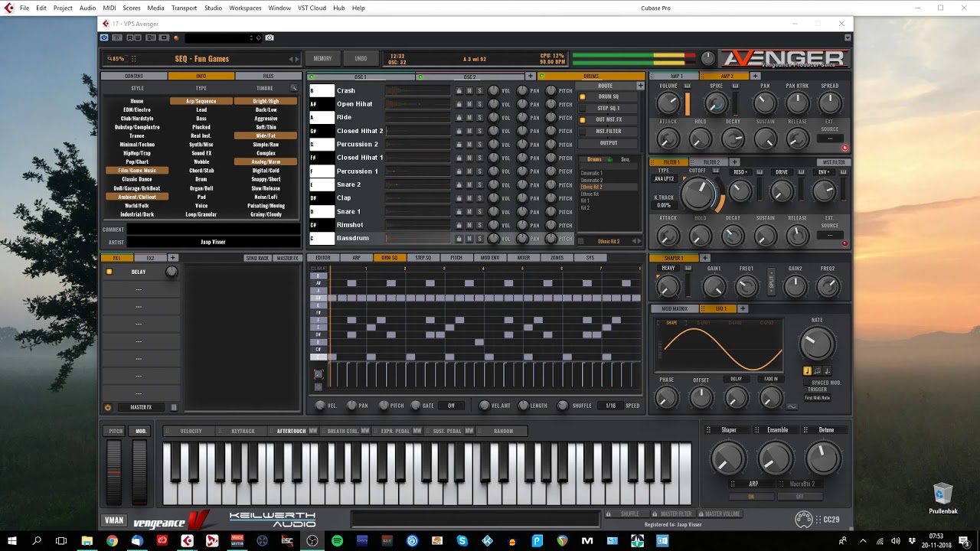Click the MST.FILTER button by filter tabs

click(x=833, y=162)
